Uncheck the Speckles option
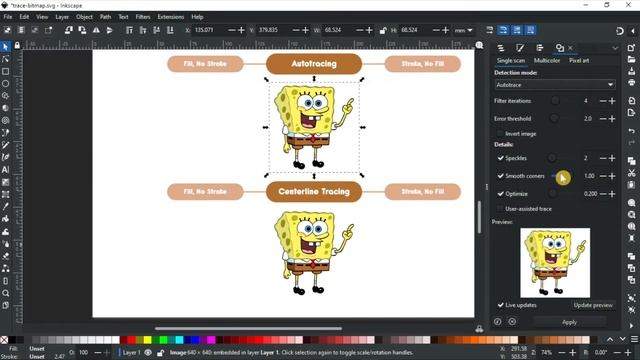This screenshot has height=360, width=640. (500, 158)
